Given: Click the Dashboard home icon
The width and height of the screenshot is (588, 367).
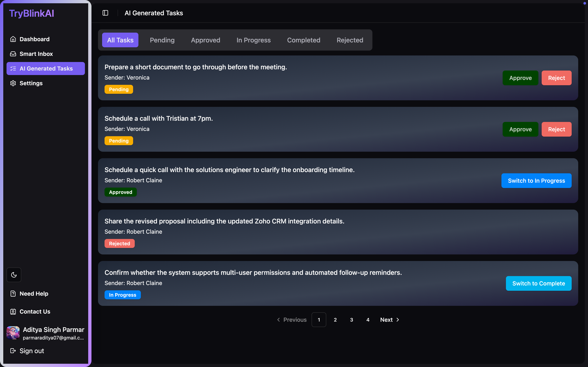Looking at the screenshot, I should (x=13, y=39).
